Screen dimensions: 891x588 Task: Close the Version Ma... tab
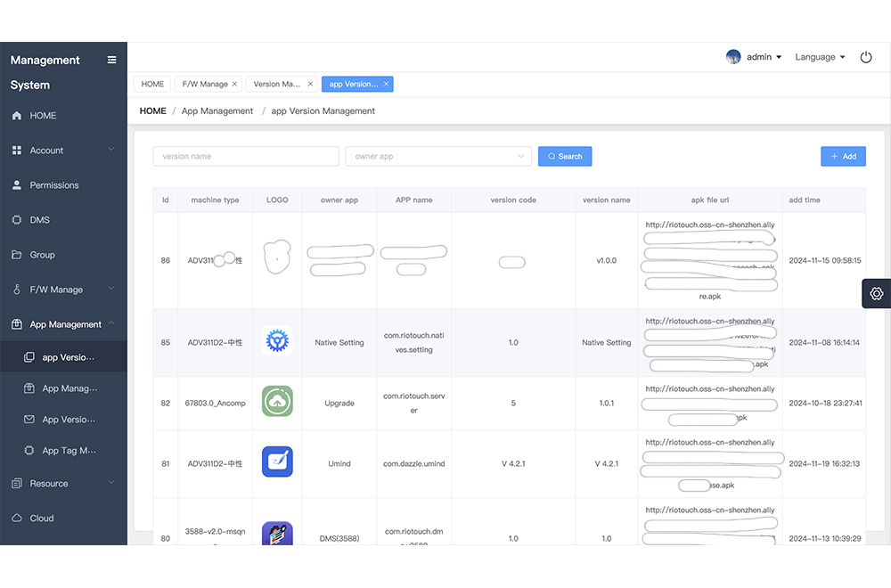click(x=310, y=84)
